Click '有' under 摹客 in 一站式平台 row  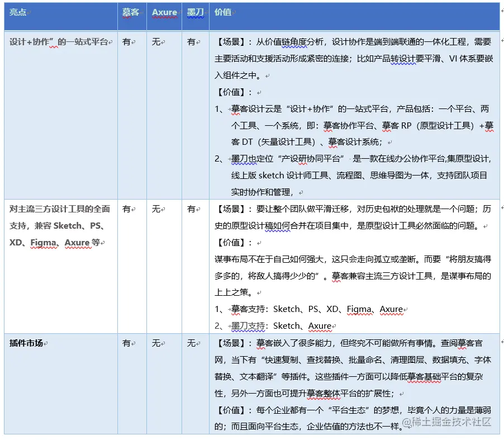click(x=126, y=42)
